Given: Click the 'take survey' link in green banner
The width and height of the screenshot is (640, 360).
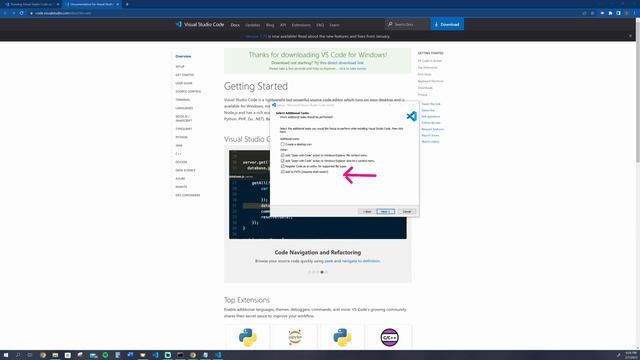Looking at the screenshot, I should [353, 69].
